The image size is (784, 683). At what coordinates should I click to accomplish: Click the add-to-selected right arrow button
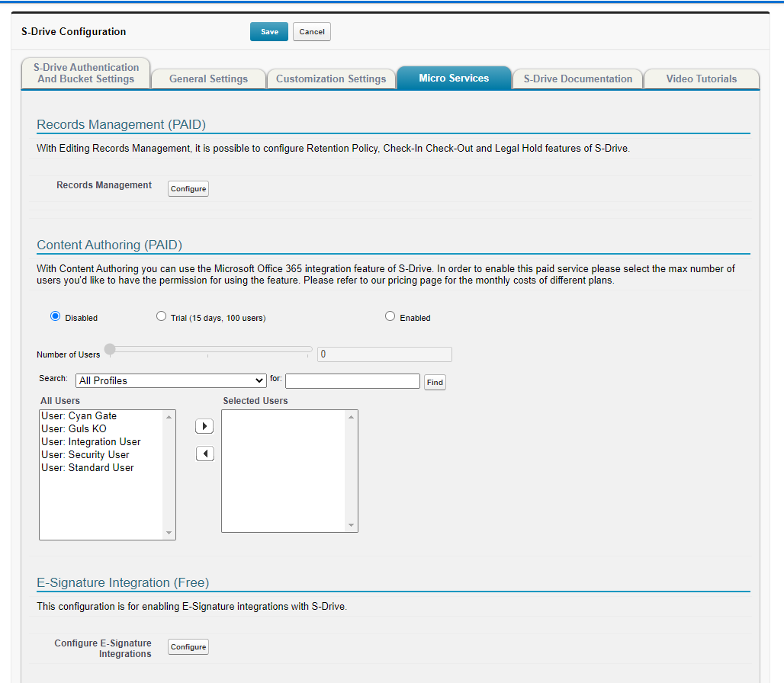[x=204, y=427]
